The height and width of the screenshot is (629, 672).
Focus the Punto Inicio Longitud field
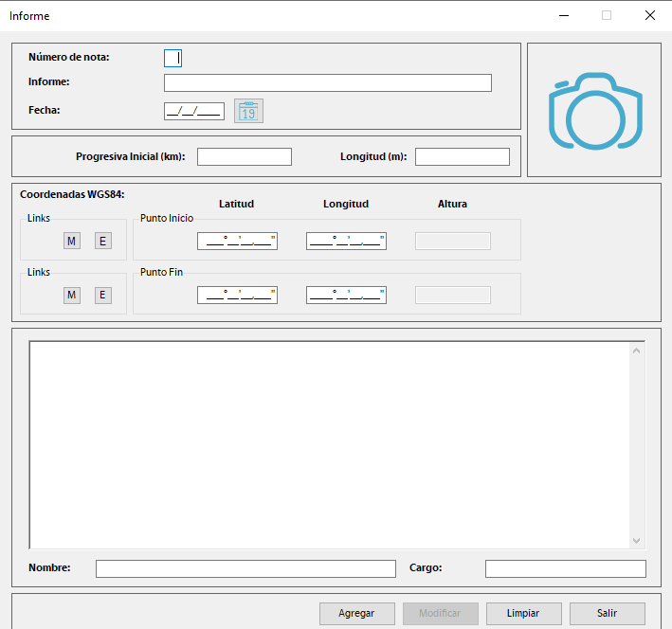[x=346, y=242]
